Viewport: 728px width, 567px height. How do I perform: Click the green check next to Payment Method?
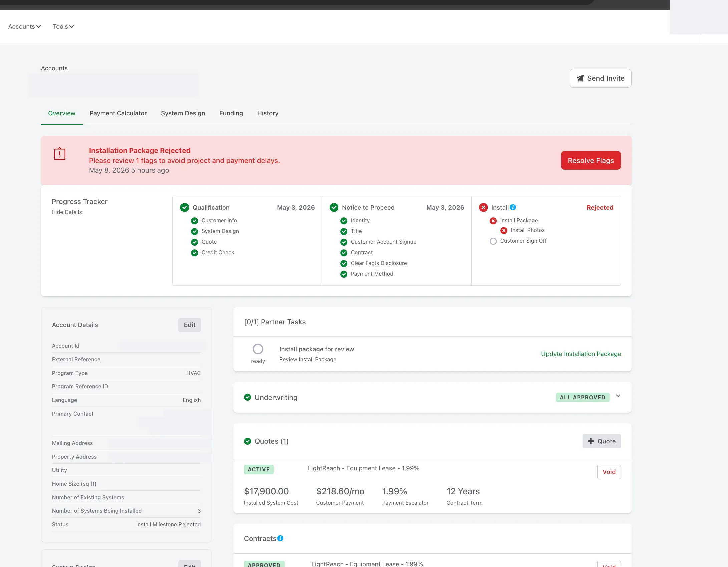(344, 274)
